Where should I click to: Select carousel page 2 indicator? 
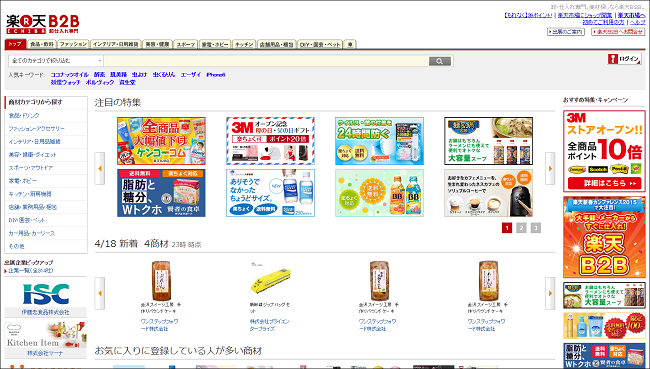point(521,228)
